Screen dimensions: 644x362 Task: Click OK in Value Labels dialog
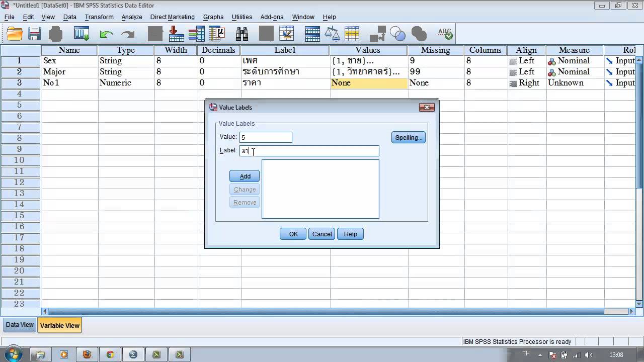[x=293, y=234]
